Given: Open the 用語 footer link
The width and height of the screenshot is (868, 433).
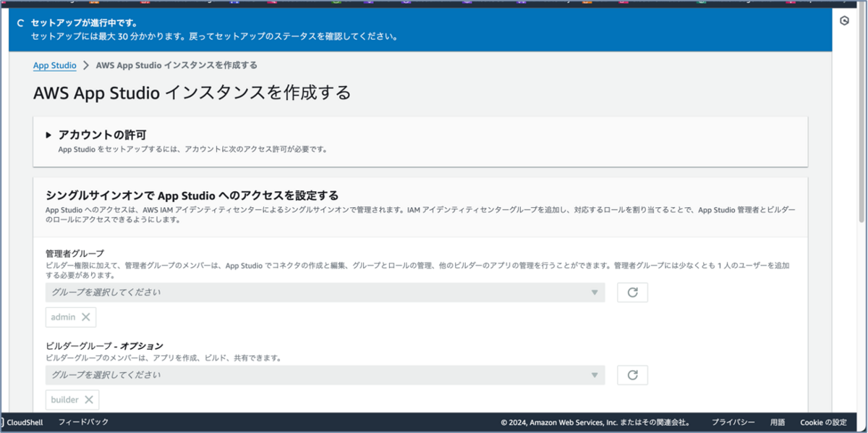Looking at the screenshot, I should click(x=778, y=422).
